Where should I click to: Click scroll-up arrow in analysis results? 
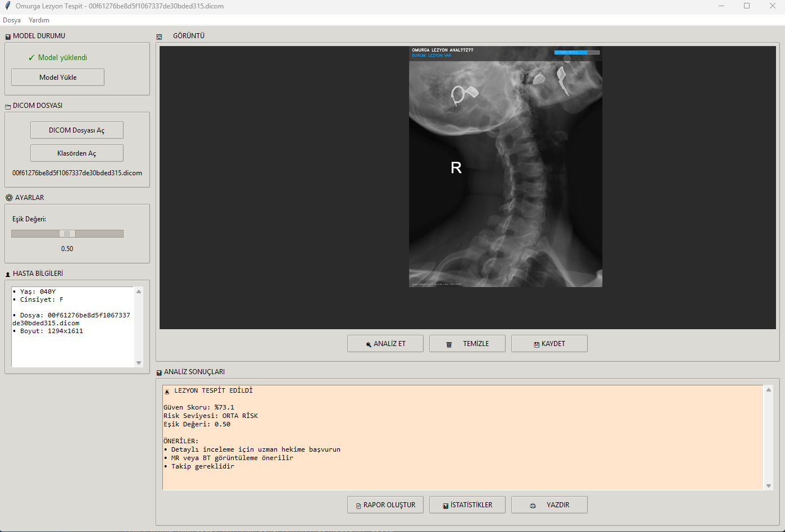pos(769,390)
